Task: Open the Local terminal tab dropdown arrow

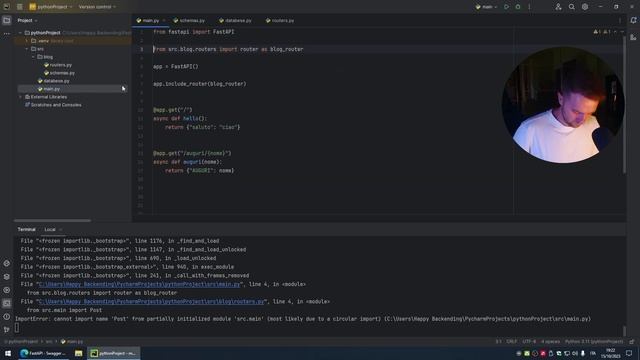Action: pos(60,230)
